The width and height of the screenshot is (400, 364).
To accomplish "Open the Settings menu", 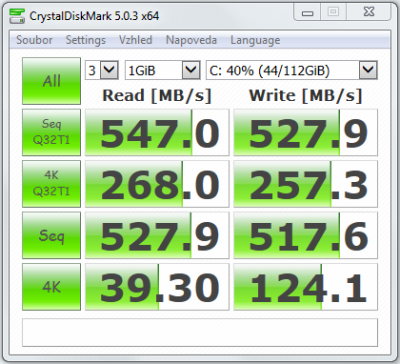I will pyautogui.click(x=86, y=40).
